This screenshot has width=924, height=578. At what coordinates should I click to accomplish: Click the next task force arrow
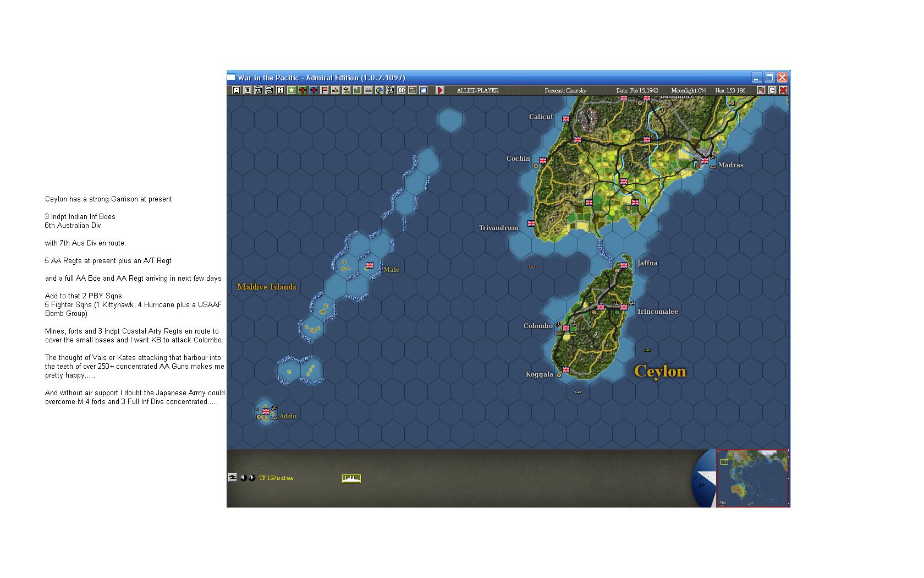click(x=252, y=478)
